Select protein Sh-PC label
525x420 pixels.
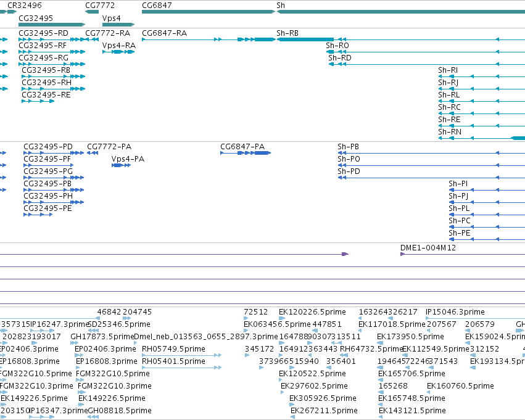coord(460,221)
